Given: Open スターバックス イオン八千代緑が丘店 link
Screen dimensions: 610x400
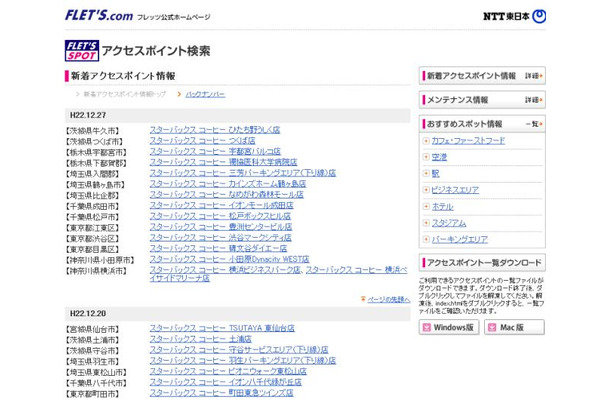Looking at the screenshot, I should click(226, 382).
